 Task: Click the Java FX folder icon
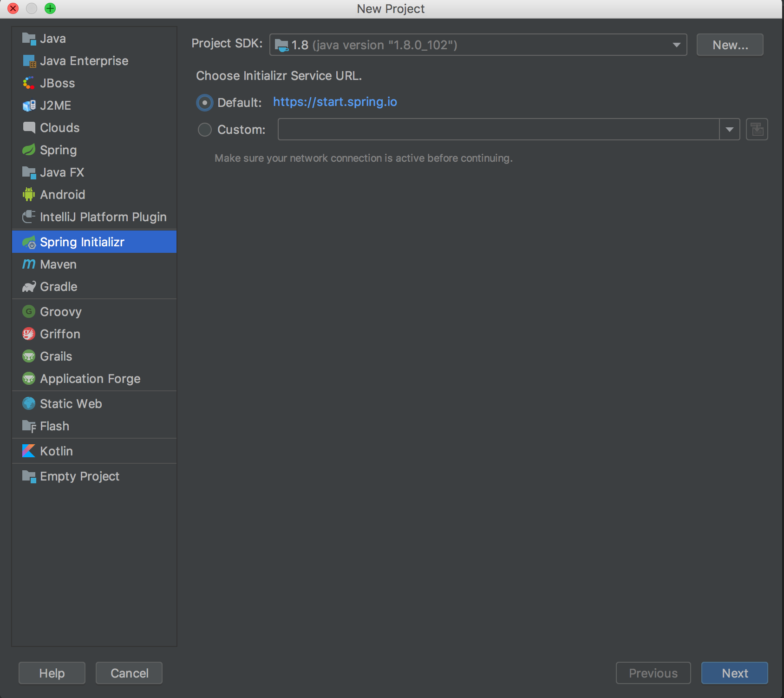coord(29,172)
